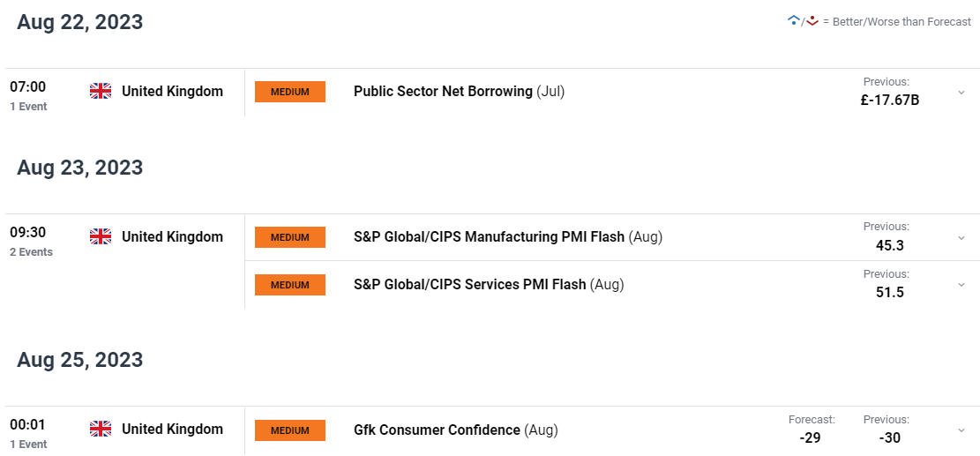Click UK flag icon on 07:00 row
The height and width of the screenshot is (456, 980).
(101, 92)
